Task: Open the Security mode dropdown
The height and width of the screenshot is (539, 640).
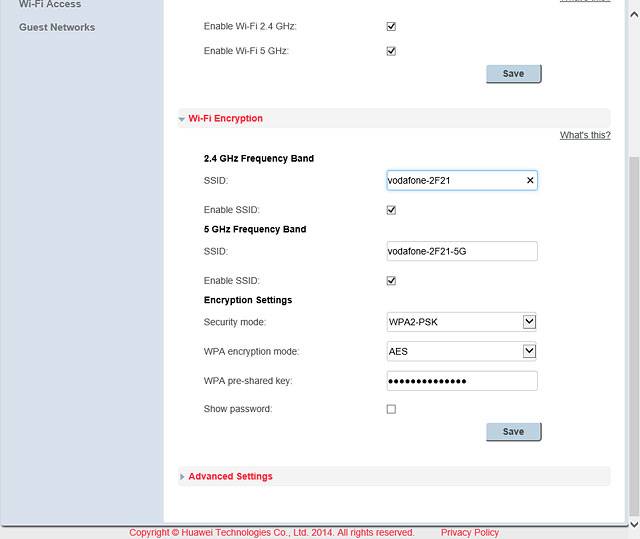Action: [x=461, y=322]
